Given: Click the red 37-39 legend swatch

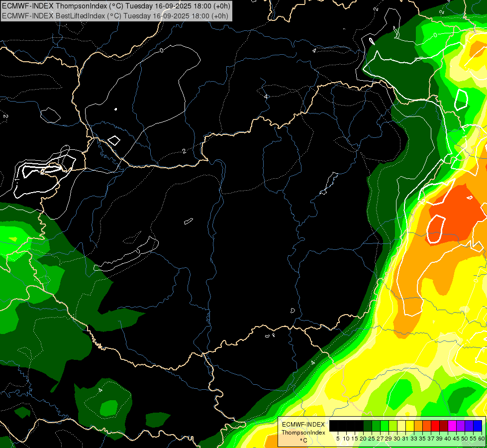Looking at the screenshot, I should (435, 426).
